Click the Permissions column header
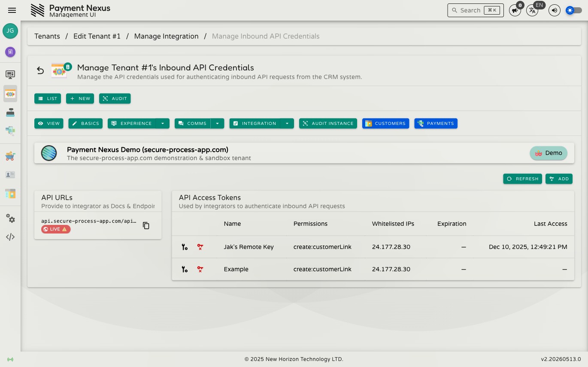The height and width of the screenshot is (367, 588). point(310,224)
